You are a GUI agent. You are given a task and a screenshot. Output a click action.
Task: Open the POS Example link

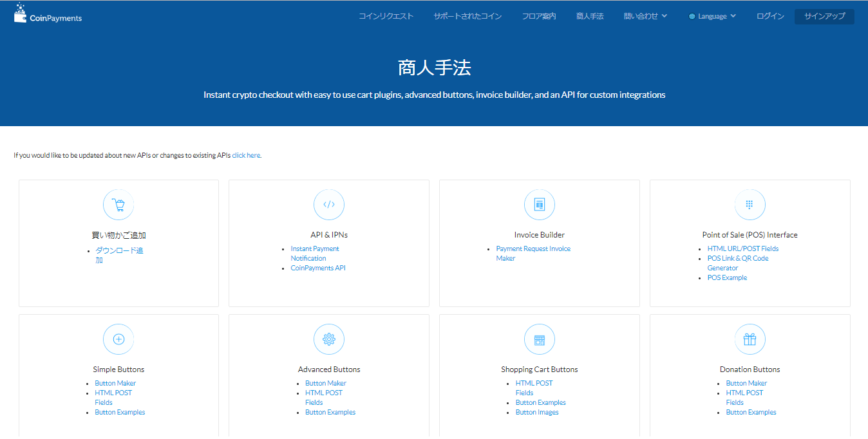coord(727,277)
